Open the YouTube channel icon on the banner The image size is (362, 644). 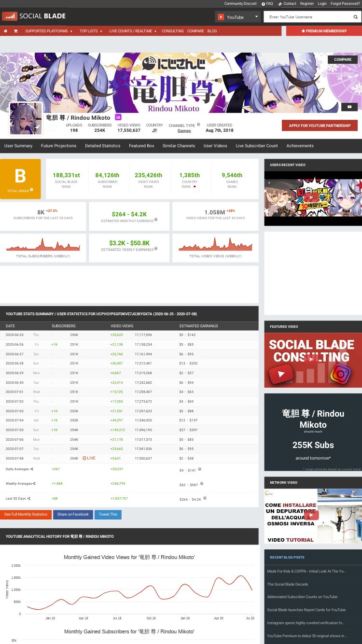tap(349, 107)
